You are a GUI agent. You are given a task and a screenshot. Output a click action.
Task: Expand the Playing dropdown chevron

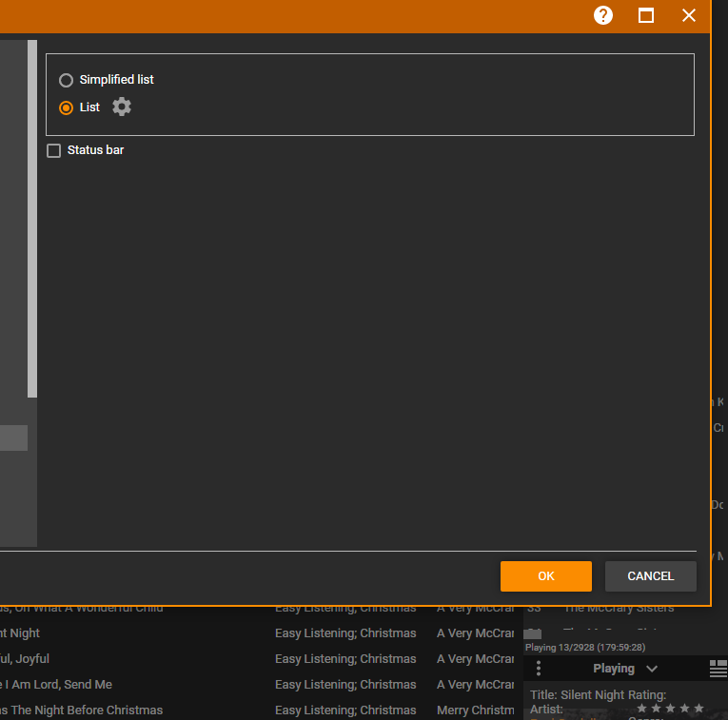pyautogui.click(x=652, y=669)
